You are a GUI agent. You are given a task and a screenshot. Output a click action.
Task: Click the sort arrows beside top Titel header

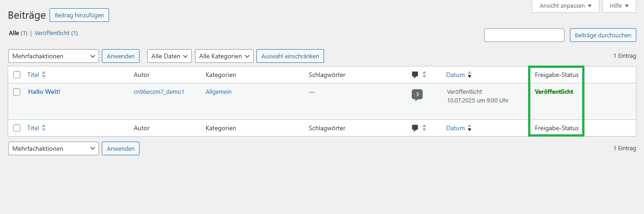coord(44,75)
